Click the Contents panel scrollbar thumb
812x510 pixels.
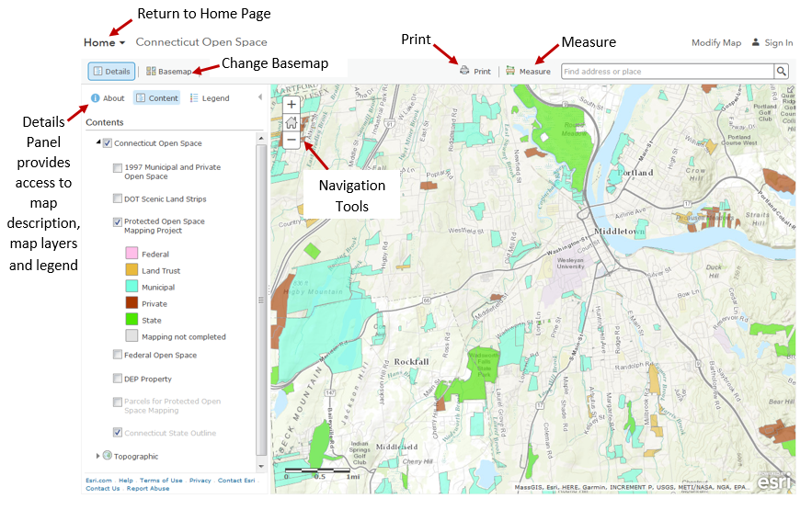click(261, 300)
